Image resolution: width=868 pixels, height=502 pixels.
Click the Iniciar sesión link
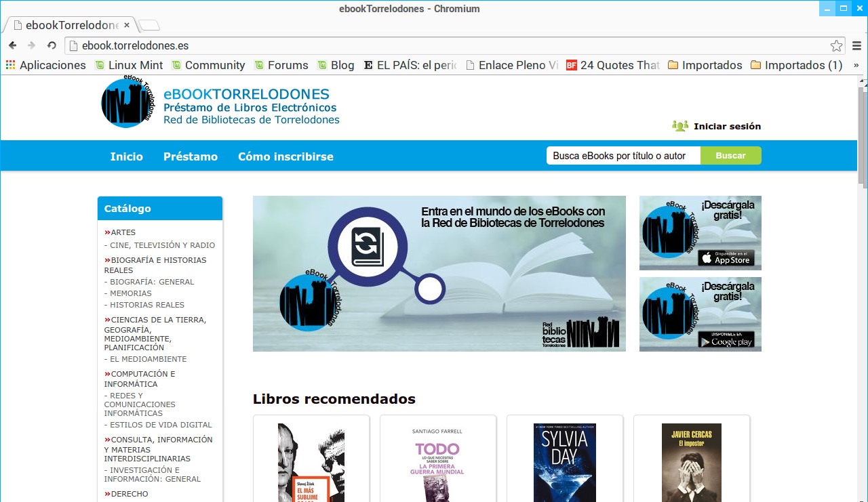point(727,126)
